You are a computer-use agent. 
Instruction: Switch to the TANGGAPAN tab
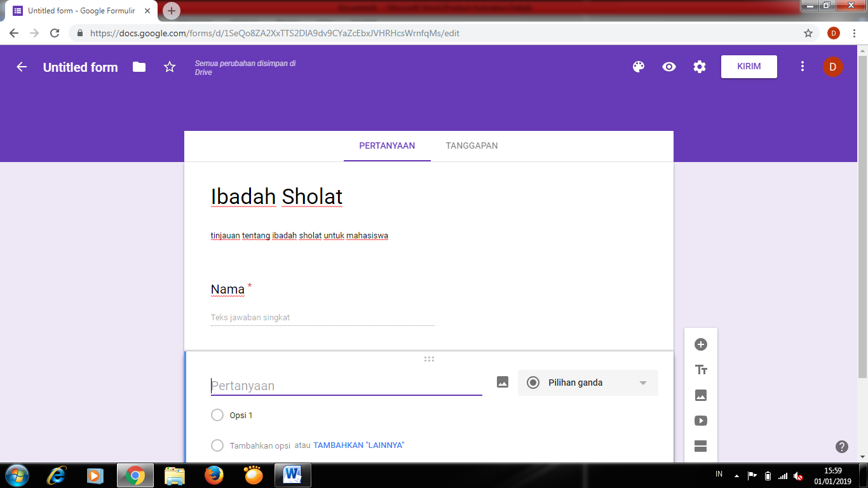(x=471, y=146)
